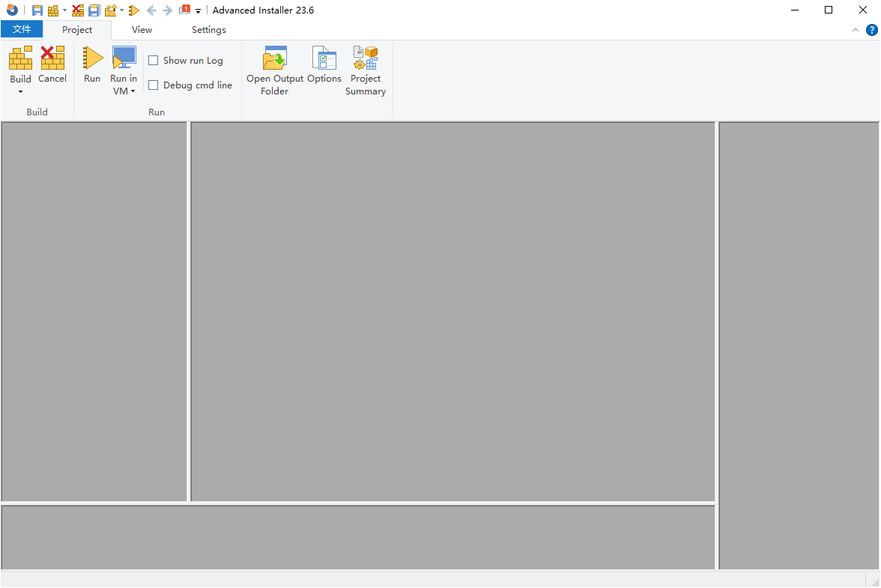The image size is (881, 588).
Task: Collapse the ribbon with the chevron arrow
Action: [856, 29]
